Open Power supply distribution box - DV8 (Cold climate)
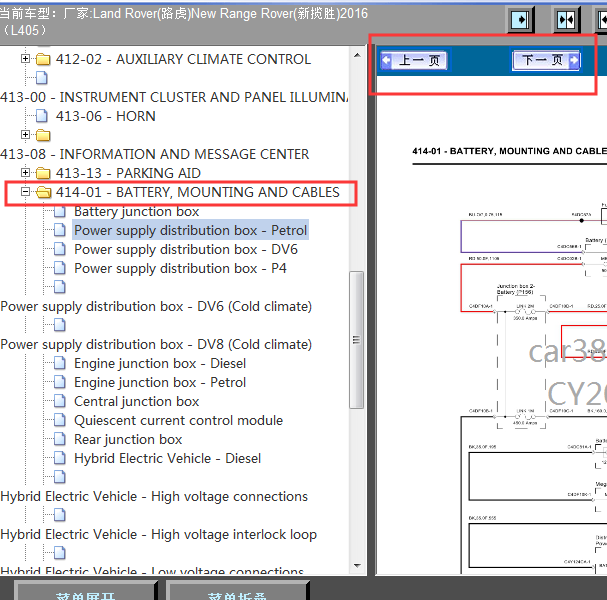 (x=156, y=344)
